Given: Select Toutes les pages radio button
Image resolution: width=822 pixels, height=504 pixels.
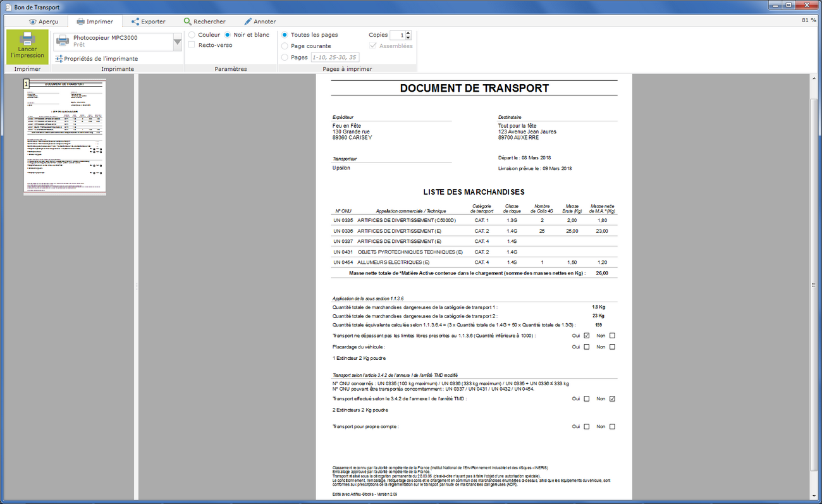Looking at the screenshot, I should coord(285,35).
